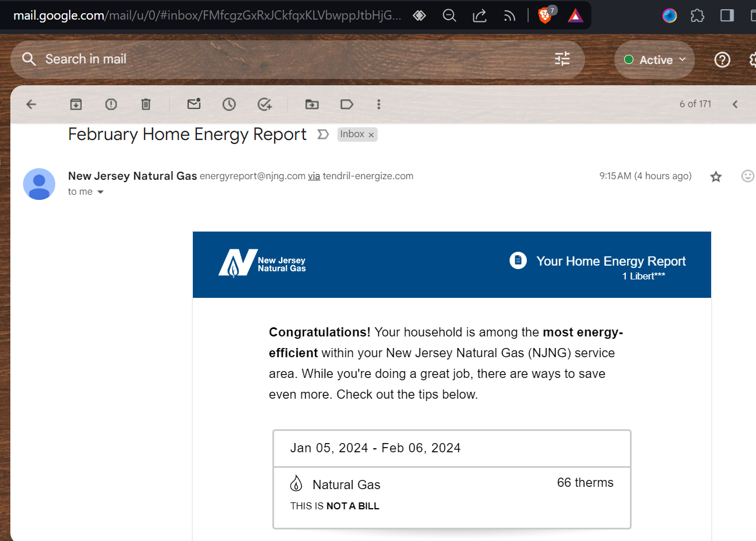Expand recipient details next to 'to me'
Viewport: 756px width, 541px height.
[x=101, y=192]
